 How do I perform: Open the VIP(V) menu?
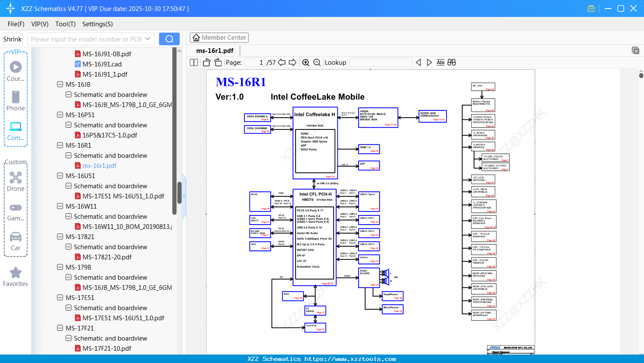pos(40,24)
